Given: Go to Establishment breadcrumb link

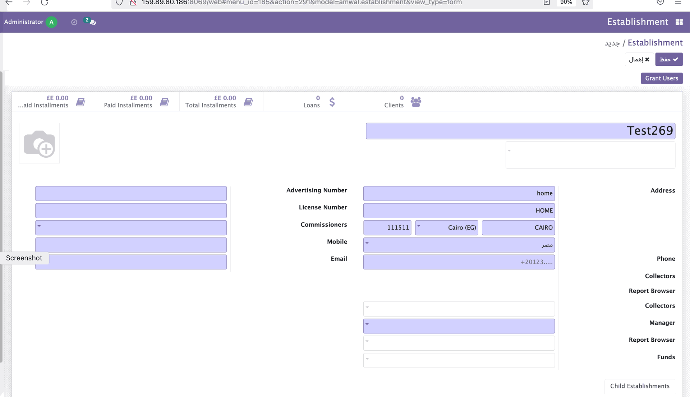Looking at the screenshot, I should (x=655, y=43).
